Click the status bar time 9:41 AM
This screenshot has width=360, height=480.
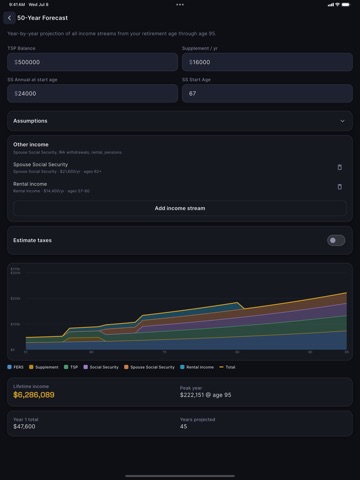17,5
